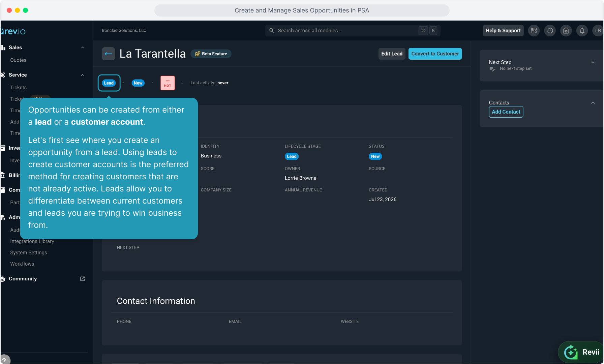Open Quotes in the sidebar
604x364 pixels.
point(18,60)
